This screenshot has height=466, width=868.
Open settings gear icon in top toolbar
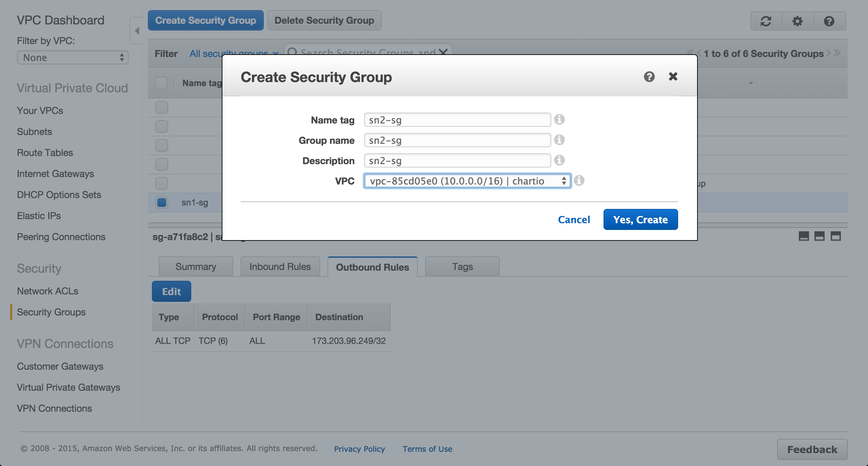point(797,21)
